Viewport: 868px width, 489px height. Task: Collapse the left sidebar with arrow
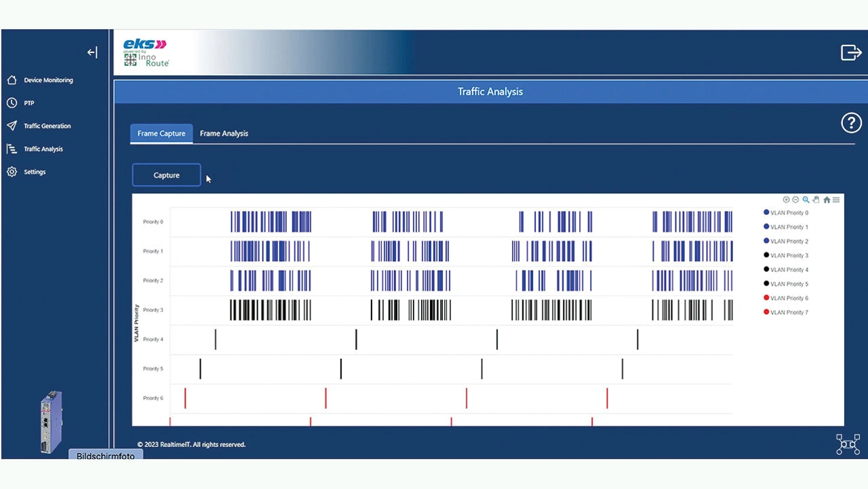coord(92,52)
